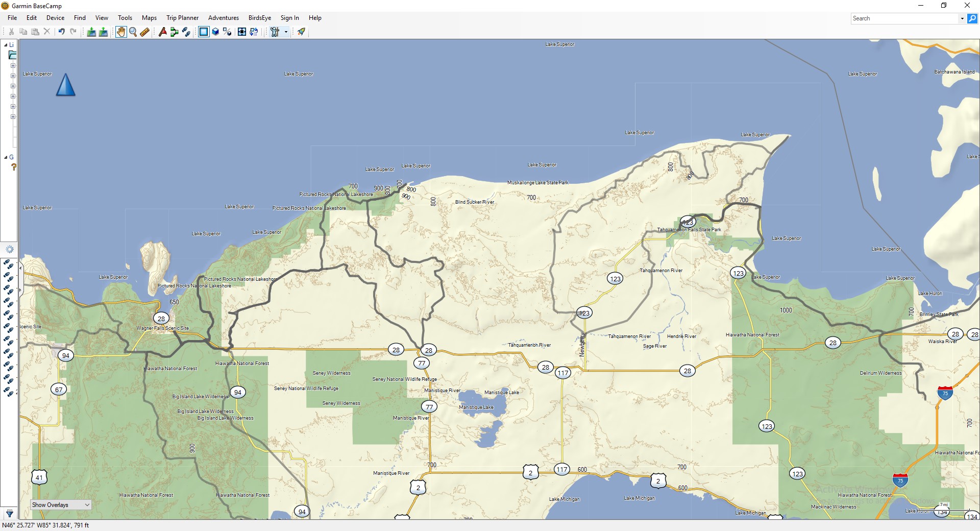The width and height of the screenshot is (980, 531).
Task: Open the Maps menu
Action: [149, 17]
